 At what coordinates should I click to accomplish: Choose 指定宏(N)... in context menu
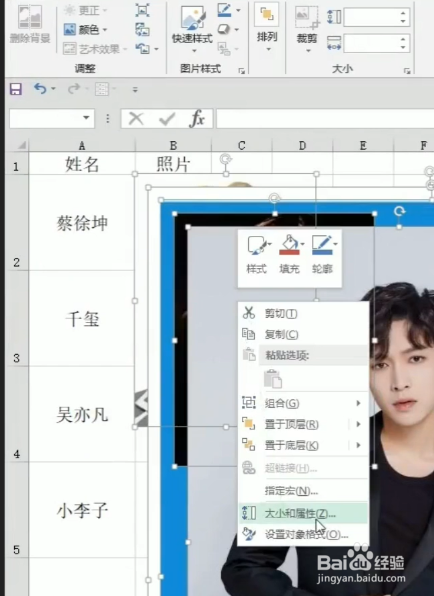(303, 491)
